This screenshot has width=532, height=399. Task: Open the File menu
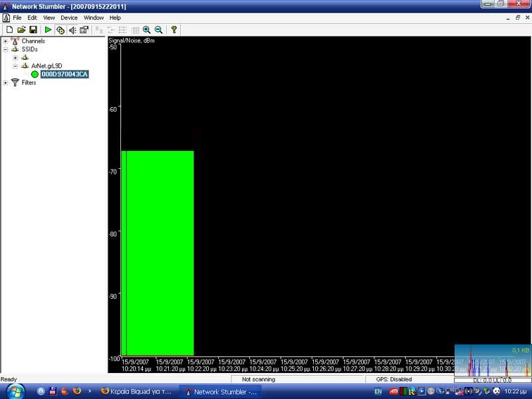pyautogui.click(x=17, y=18)
